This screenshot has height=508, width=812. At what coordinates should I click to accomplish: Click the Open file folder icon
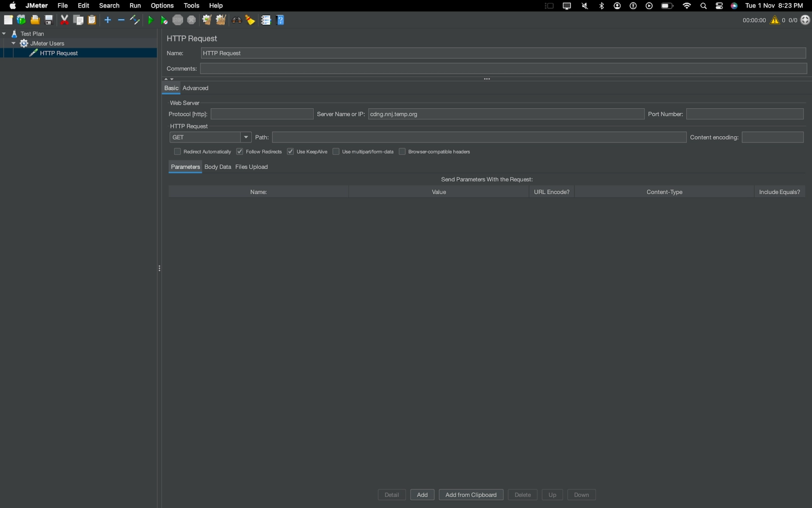click(x=35, y=20)
